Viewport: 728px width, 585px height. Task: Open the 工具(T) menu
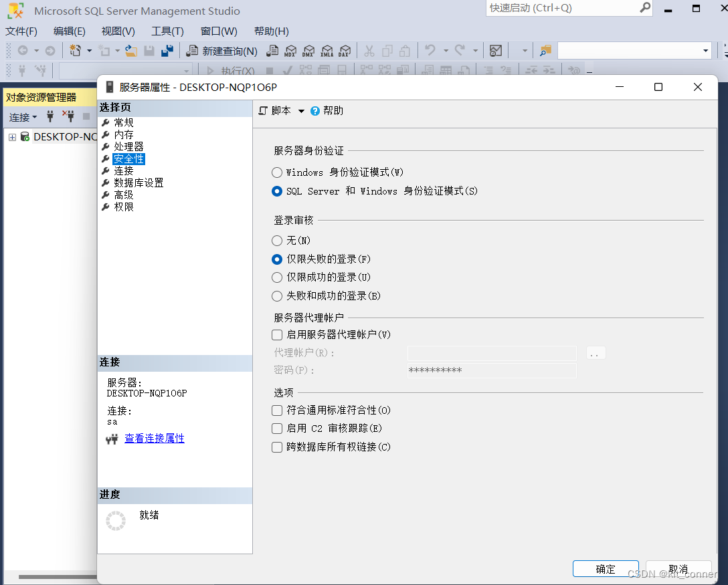167,31
